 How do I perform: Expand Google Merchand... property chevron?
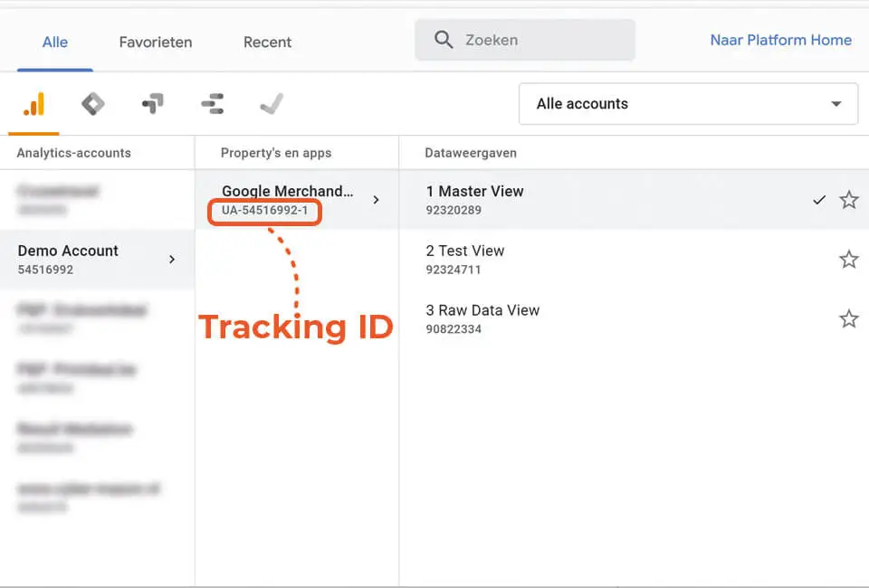click(x=377, y=200)
